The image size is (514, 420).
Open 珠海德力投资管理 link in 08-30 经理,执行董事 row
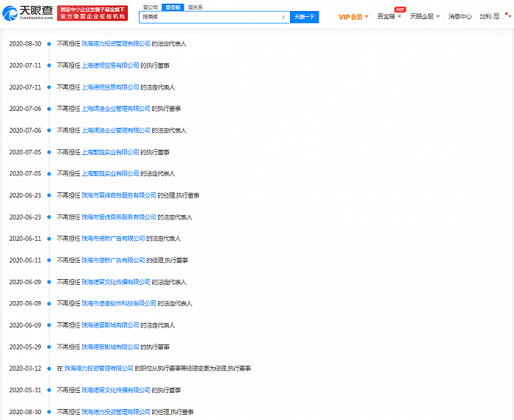[x=116, y=412]
